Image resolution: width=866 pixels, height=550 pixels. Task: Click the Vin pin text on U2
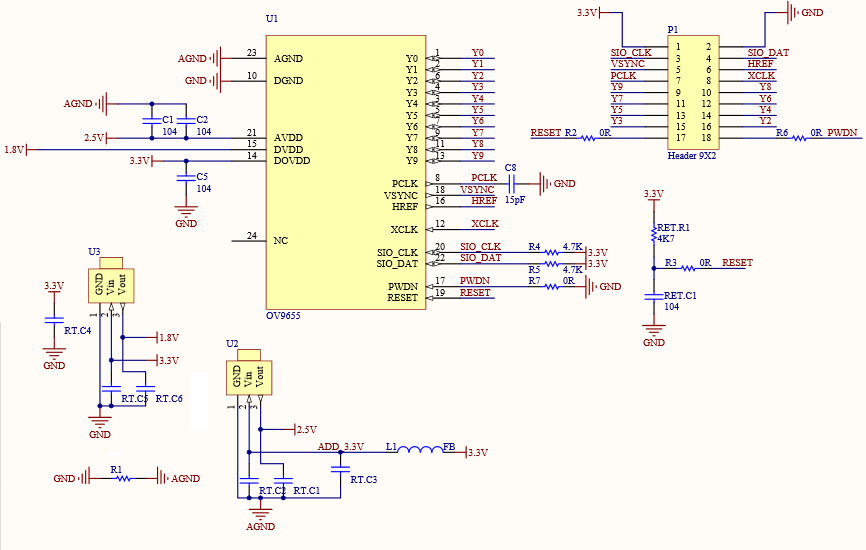(x=249, y=378)
